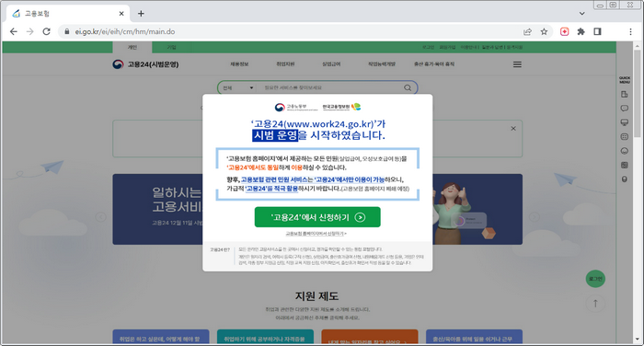Image resolution: width=644 pixels, height=346 pixels.
Task: Click 고용보험 홈페이지에서 신청하기 link
Action: click(x=316, y=234)
